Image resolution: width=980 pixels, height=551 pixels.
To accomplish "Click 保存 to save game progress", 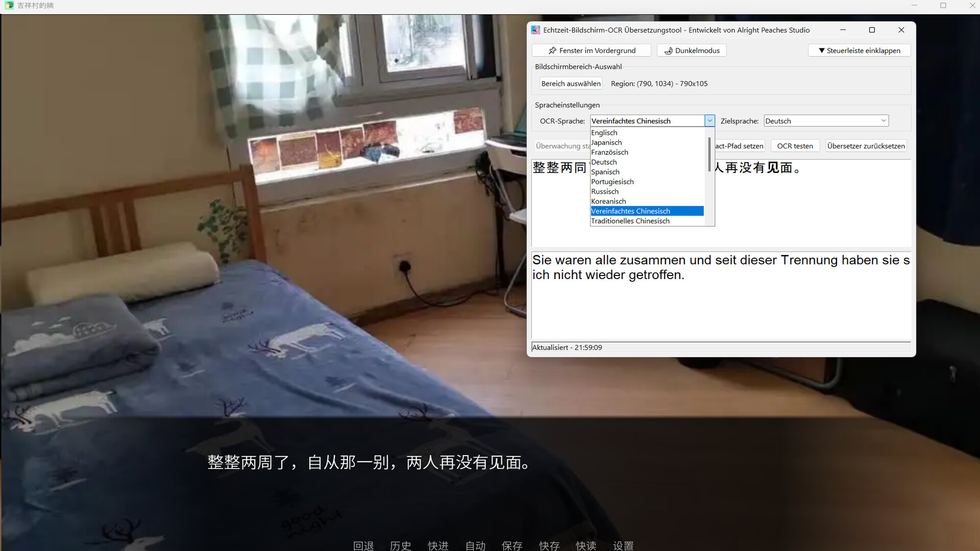I will tap(512, 545).
